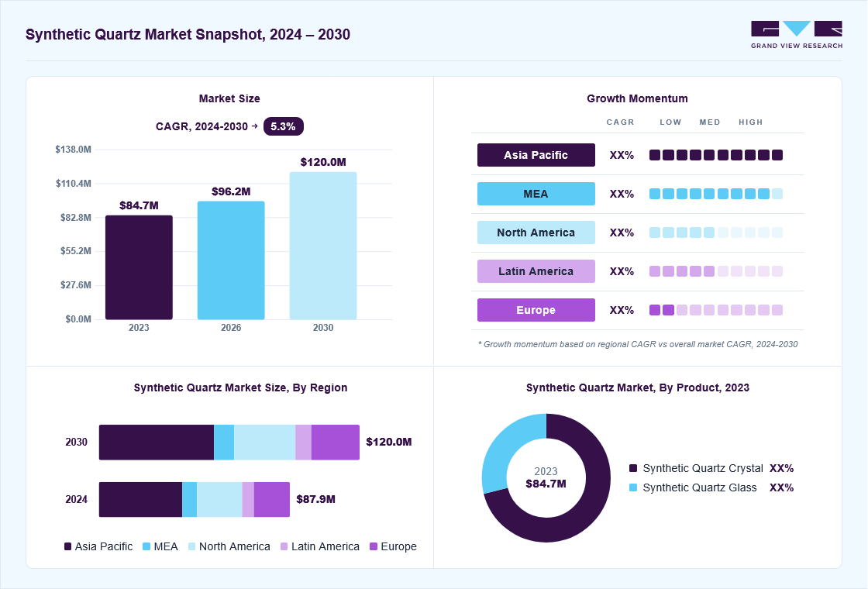Click the Asia Pacific segment of 2024 bar
868x589 pixels.
tap(140, 499)
